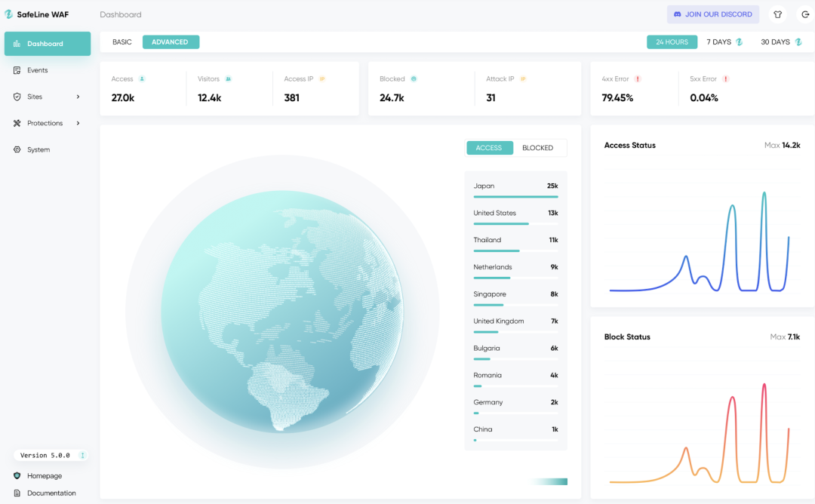Image resolution: width=815 pixels, height=504 pixels.
Task: Toggle map list to BLOCKED
Action: (x=537, y=148)
